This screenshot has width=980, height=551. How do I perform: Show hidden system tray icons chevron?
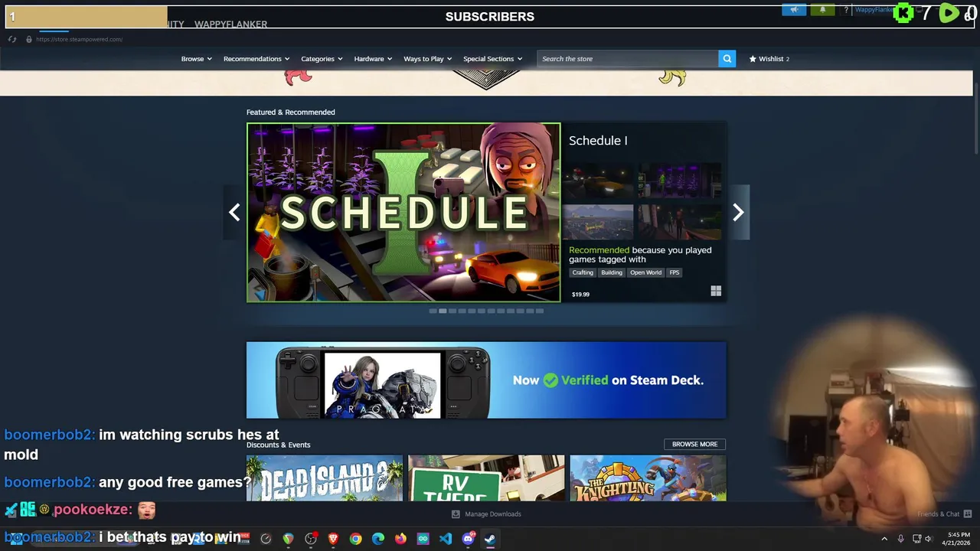pyautogui.click(x=884, y=539)
